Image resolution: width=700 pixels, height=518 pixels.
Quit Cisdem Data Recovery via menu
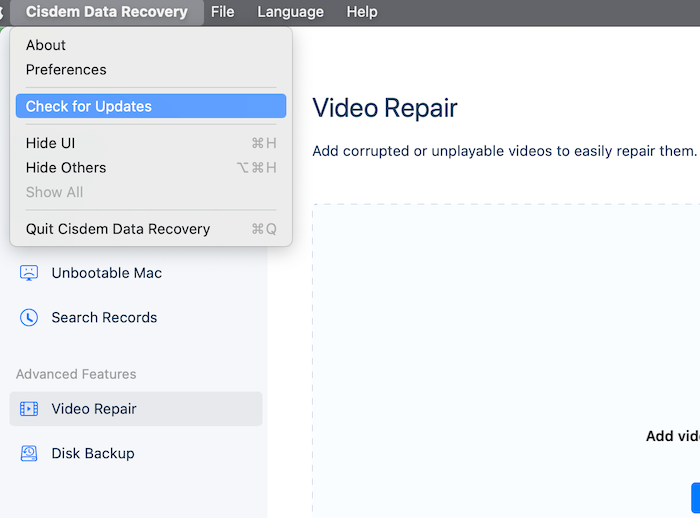click(x=118, y=229)
